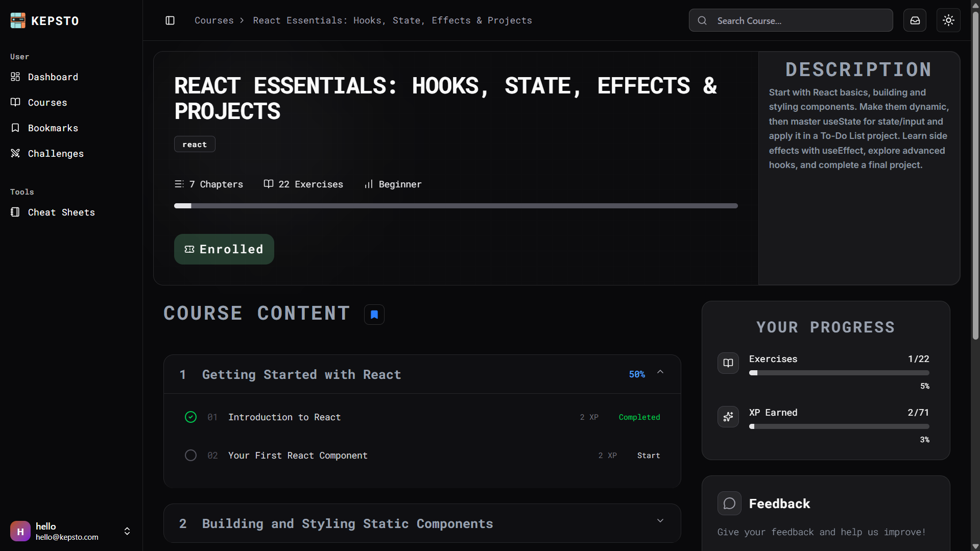Collapse the Getting Started with React chapter
Viewport: 980px width, 551px height.
tap(660, 372)
